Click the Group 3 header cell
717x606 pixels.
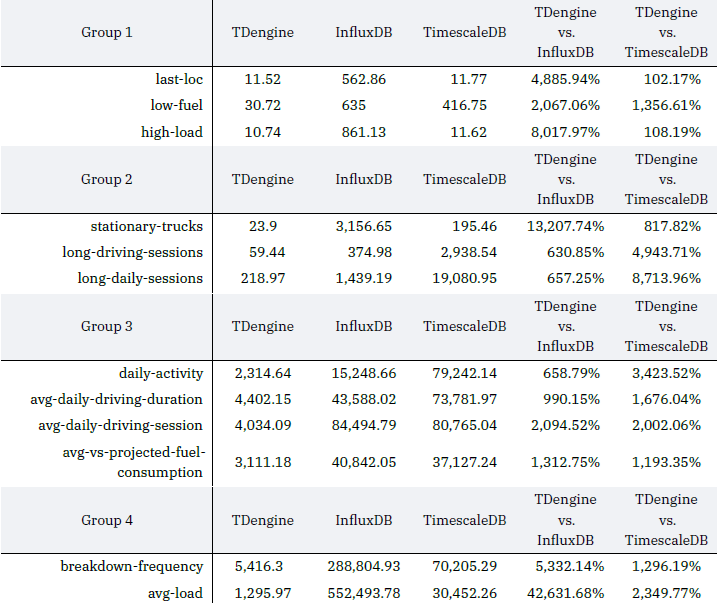(x=106, y=326)
